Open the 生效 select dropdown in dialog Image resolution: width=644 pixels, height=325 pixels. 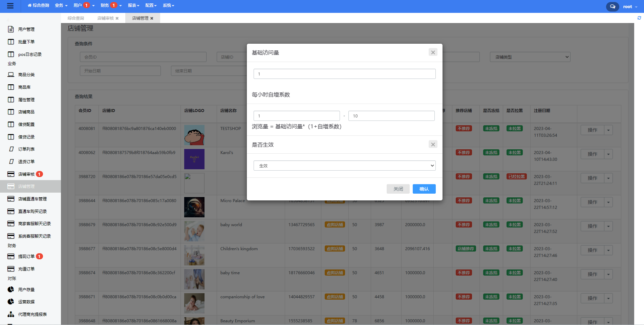pyautogui.click(x=344, y=166)
